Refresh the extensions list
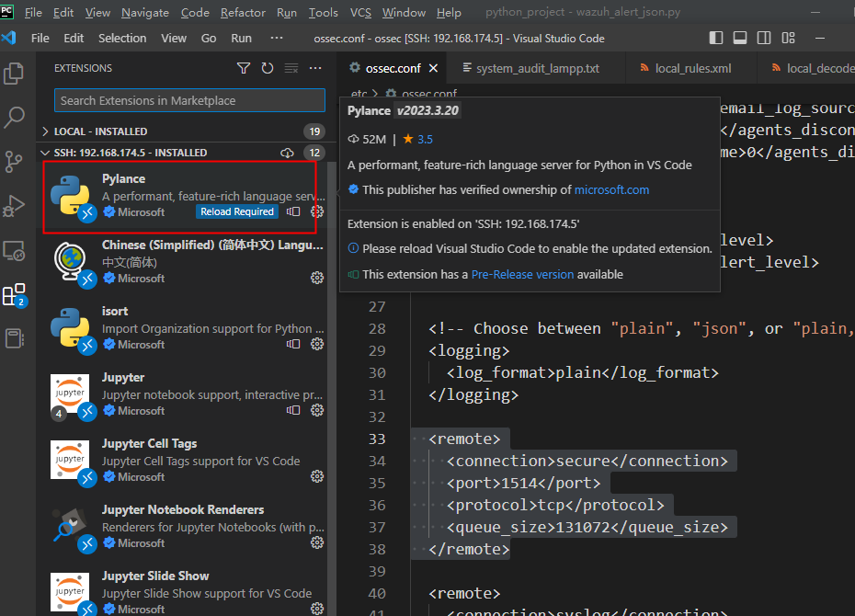 point(268,68)
